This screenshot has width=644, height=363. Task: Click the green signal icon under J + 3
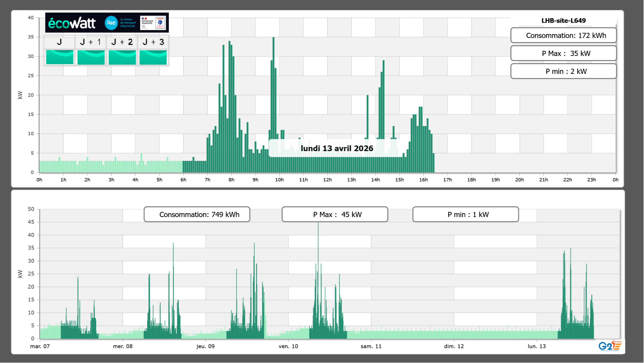[x=153, y=57]
